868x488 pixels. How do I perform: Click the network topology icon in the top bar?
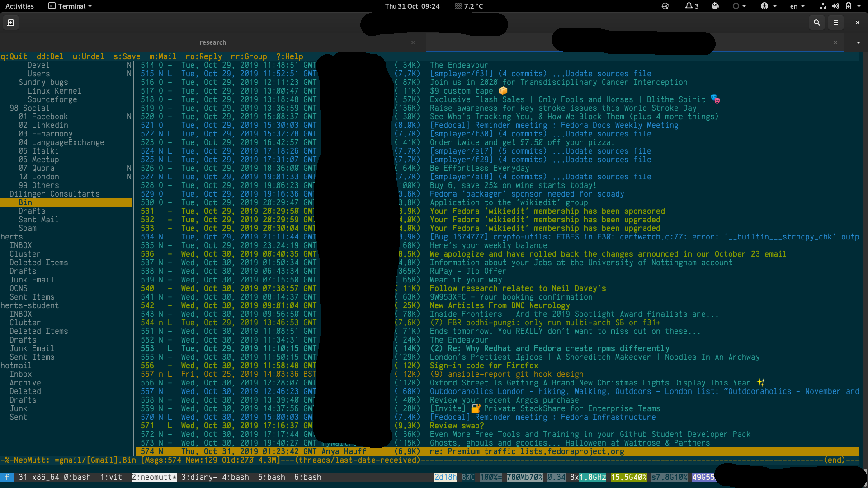[823, 6]
